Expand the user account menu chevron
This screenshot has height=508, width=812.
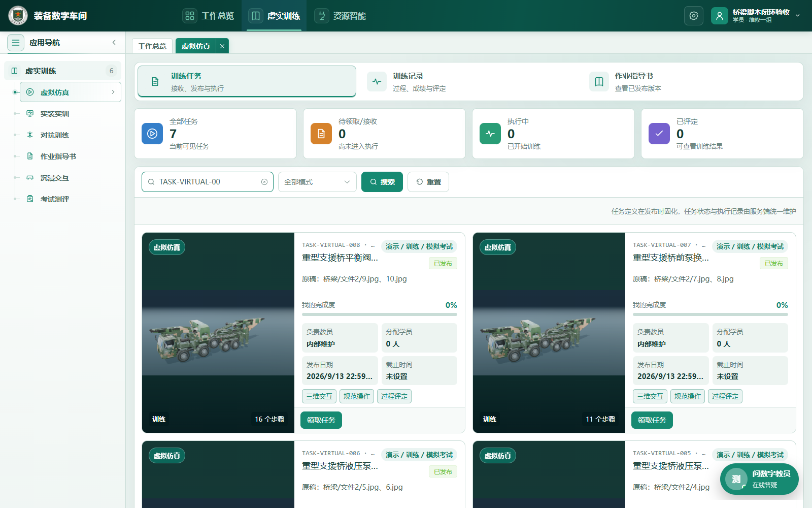(x=798, y=16)
